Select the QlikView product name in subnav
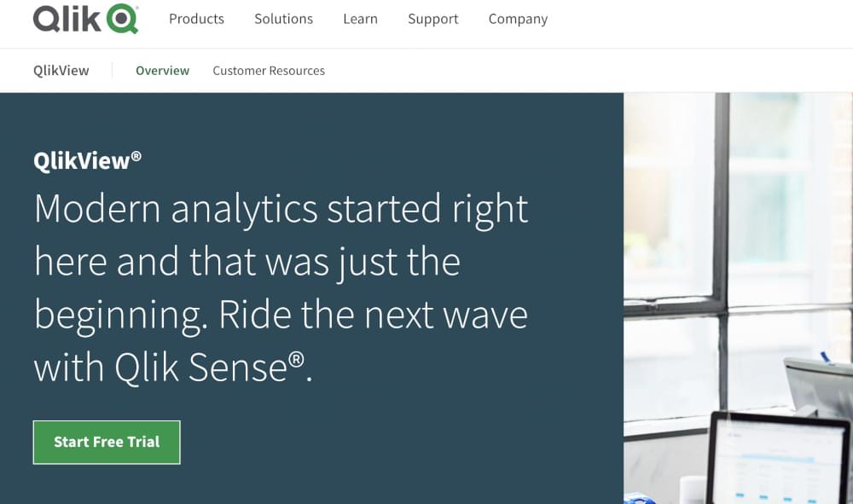Screen dimensions: 853x504 tap(61, 71)
